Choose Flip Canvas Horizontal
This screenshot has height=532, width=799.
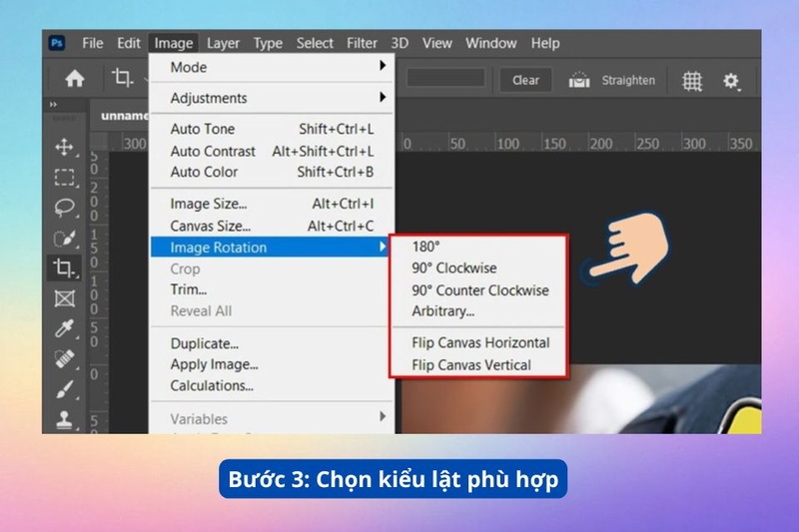pos(478,342)
